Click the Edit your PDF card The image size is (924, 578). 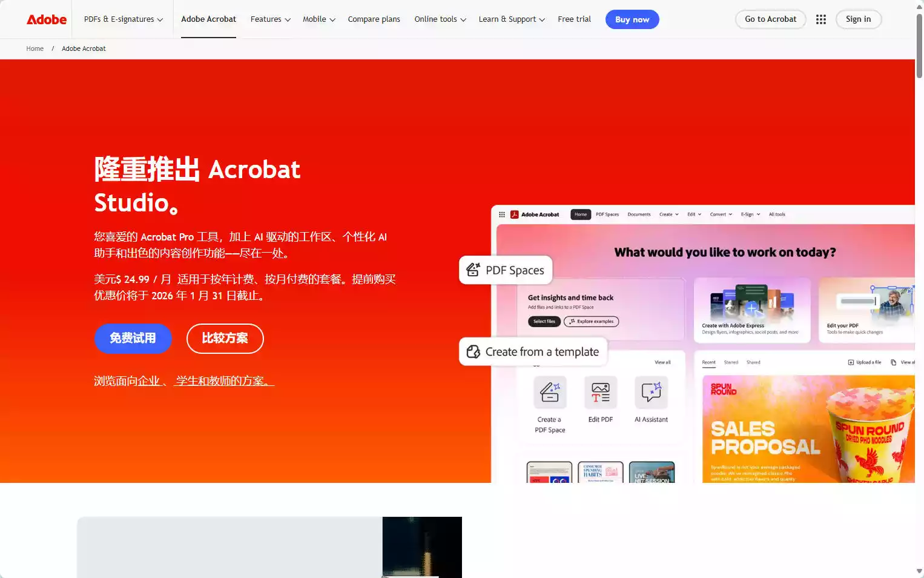click(867, 310)
